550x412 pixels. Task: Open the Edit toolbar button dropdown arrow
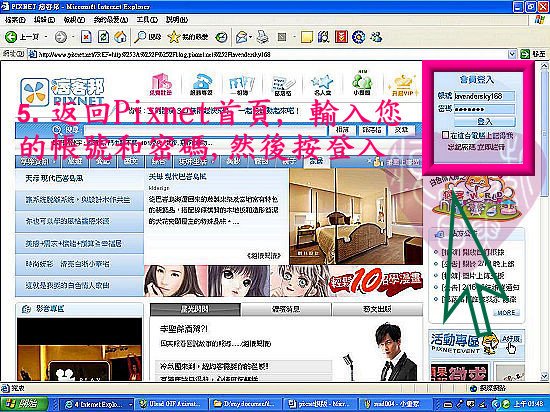tap(294, 37)
